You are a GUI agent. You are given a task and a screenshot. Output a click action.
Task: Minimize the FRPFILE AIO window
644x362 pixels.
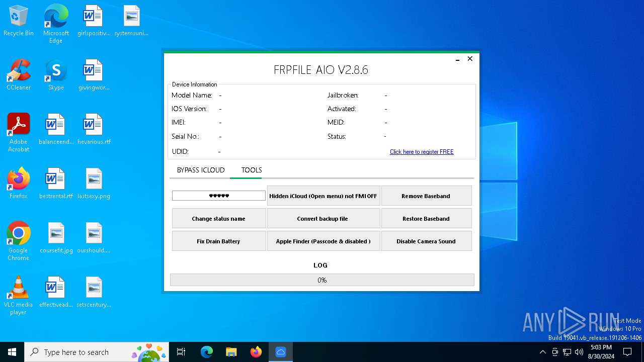point(457,59)
